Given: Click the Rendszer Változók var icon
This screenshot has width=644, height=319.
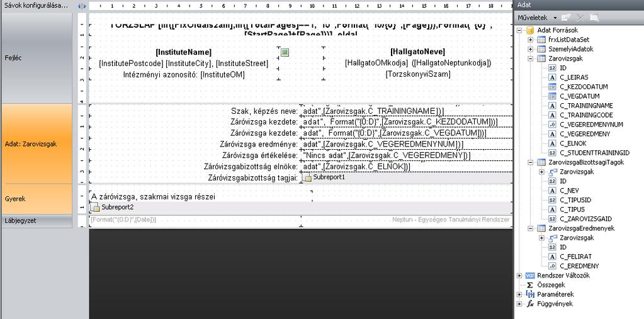Looking at the screenshot, I should pos(530,276).
